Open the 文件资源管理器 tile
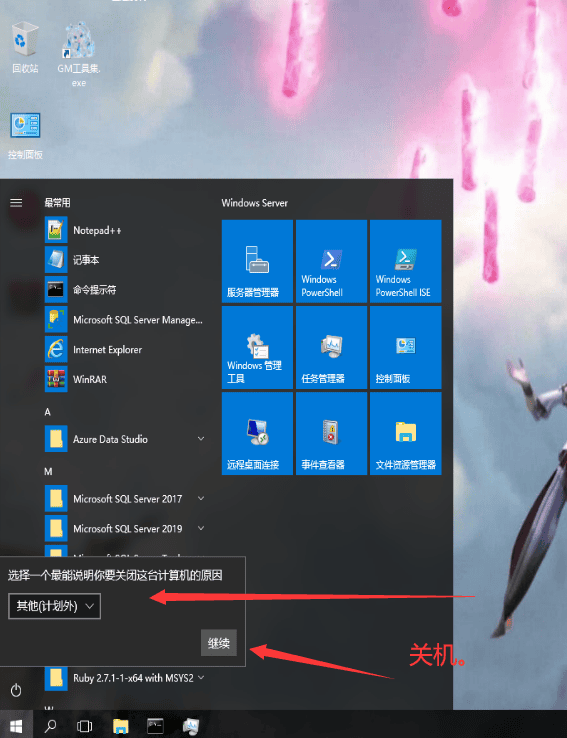Screen dimensions: 567x738 406,433
